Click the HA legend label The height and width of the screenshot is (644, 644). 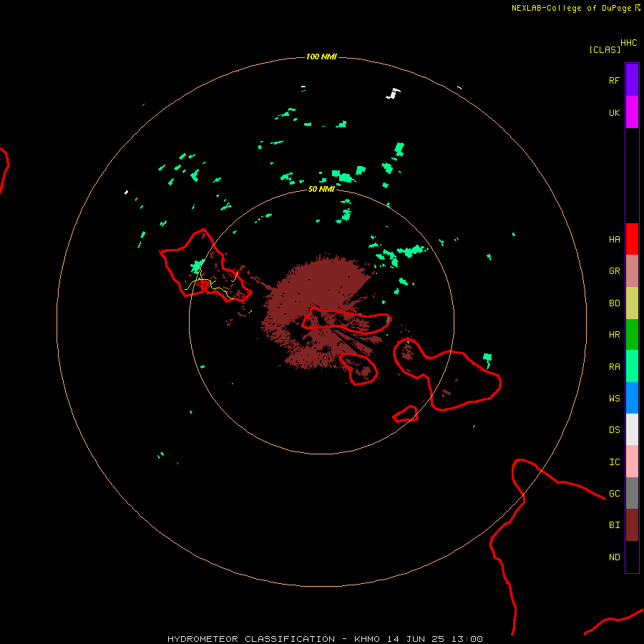[614, 240]
